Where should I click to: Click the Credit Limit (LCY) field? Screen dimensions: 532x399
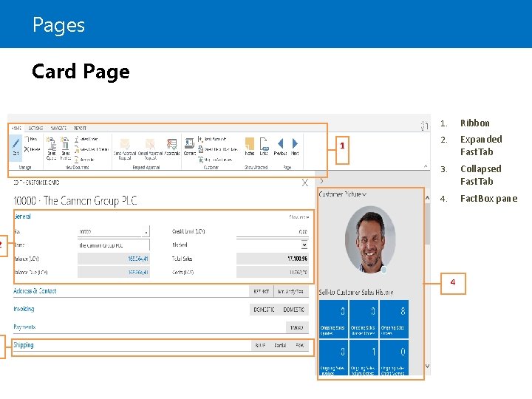[x=273, y=231]
